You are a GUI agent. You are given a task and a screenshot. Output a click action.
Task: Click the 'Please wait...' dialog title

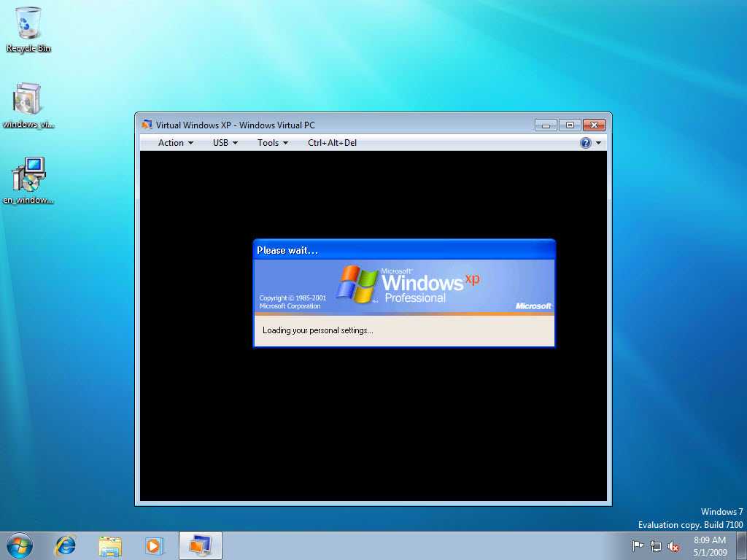click(x=287, y=251)
